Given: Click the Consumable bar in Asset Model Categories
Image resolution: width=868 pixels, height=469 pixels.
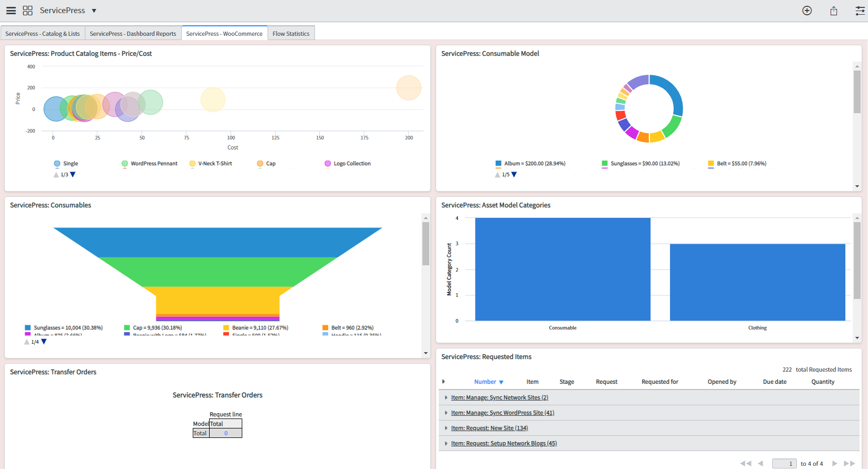Looking at the screenshot, I should pos(563,269).
